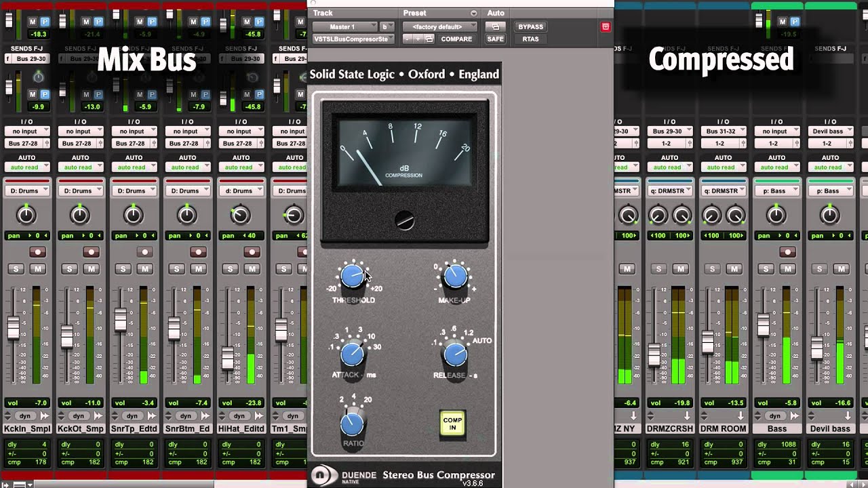Click the Ratio knob

pos(352,424)
